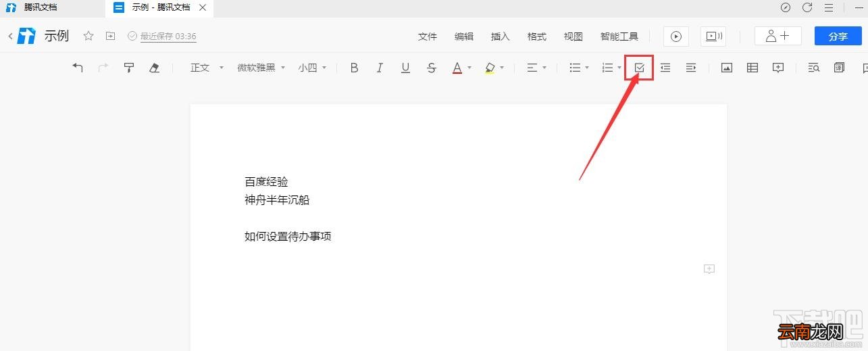
Task: Insert a table from the toolbar
Action: point(752,68)
